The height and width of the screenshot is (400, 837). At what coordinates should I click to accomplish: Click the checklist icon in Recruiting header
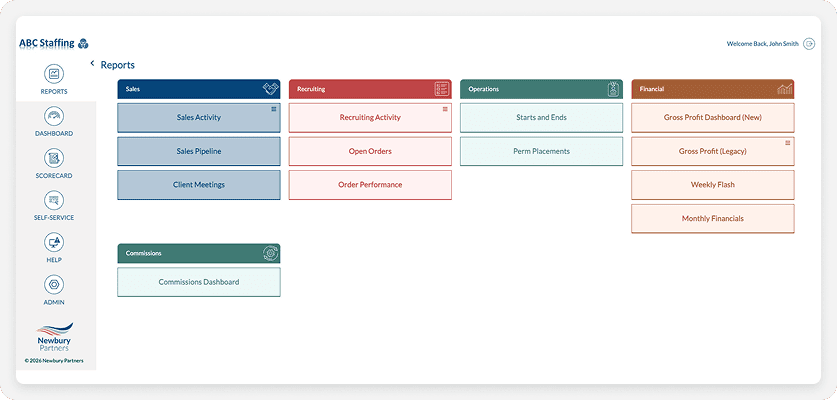442,89
